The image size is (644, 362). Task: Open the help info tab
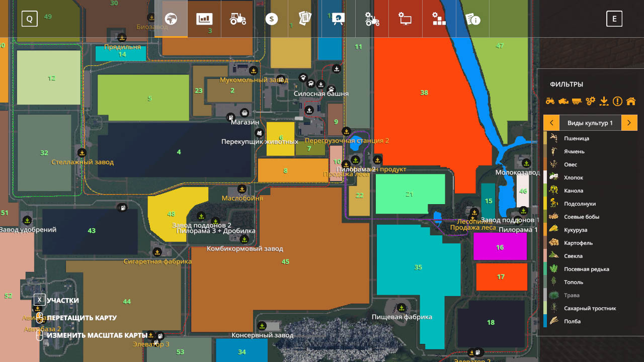472,19
